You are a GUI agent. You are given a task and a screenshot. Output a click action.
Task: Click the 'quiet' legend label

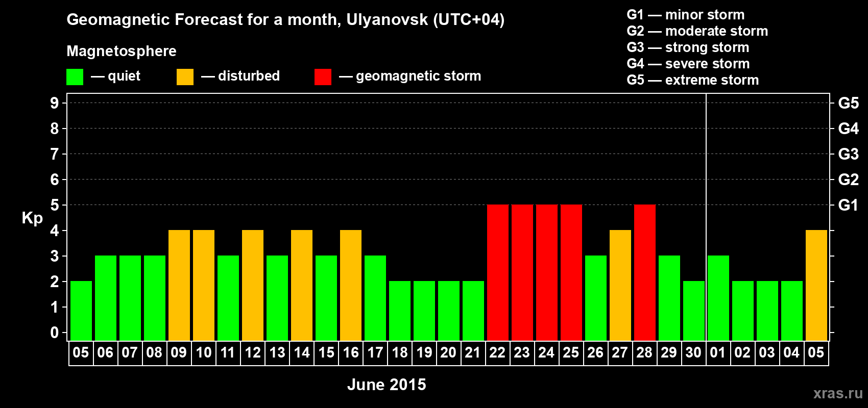tap(124, 76)
